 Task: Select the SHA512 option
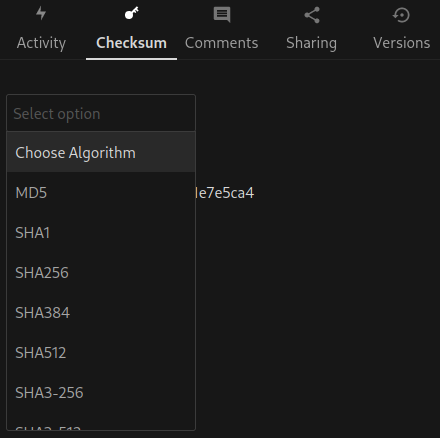(x=101, y=353)
